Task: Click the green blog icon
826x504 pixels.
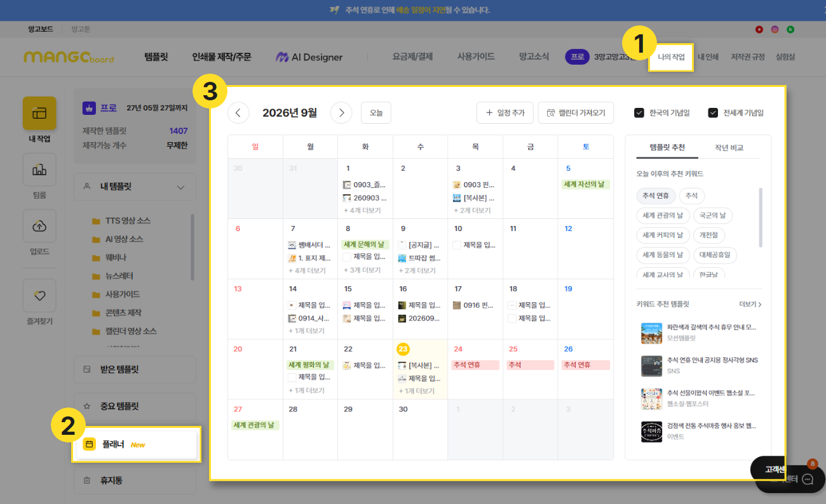Action: (x=791, y=29)
